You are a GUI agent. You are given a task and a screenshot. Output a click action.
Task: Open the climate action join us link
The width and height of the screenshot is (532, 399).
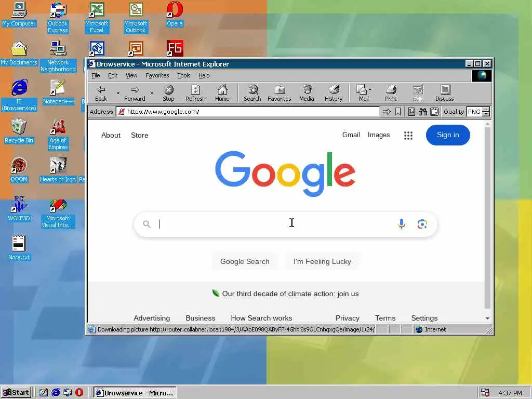(290, 294)
